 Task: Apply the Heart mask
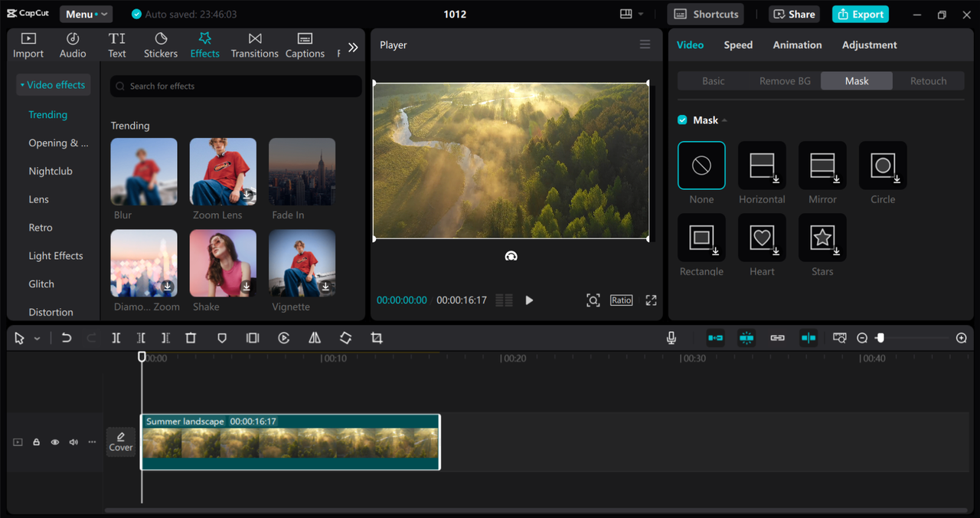click(762, 238)
